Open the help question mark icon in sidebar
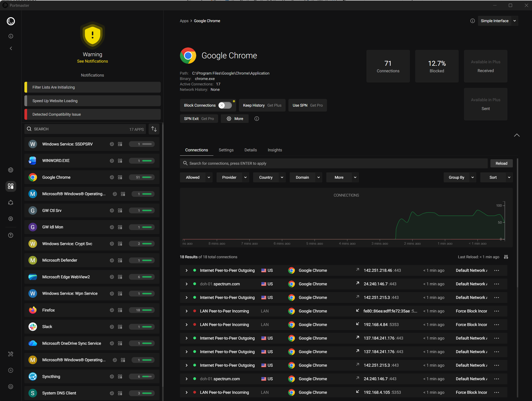 click(x=11, y=235)
